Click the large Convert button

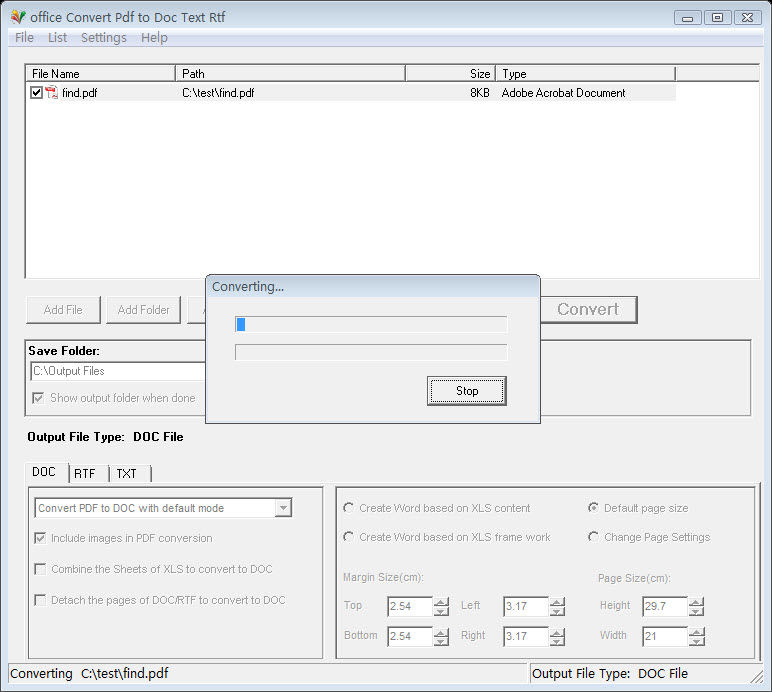[x=588, y=310]
